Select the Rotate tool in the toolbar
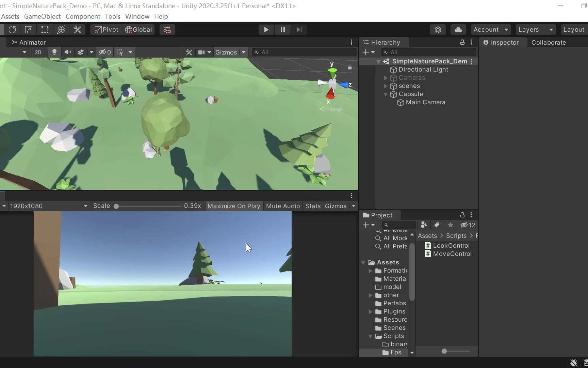Viewport: 588px width, 368px height. click(x=12, y=30)
